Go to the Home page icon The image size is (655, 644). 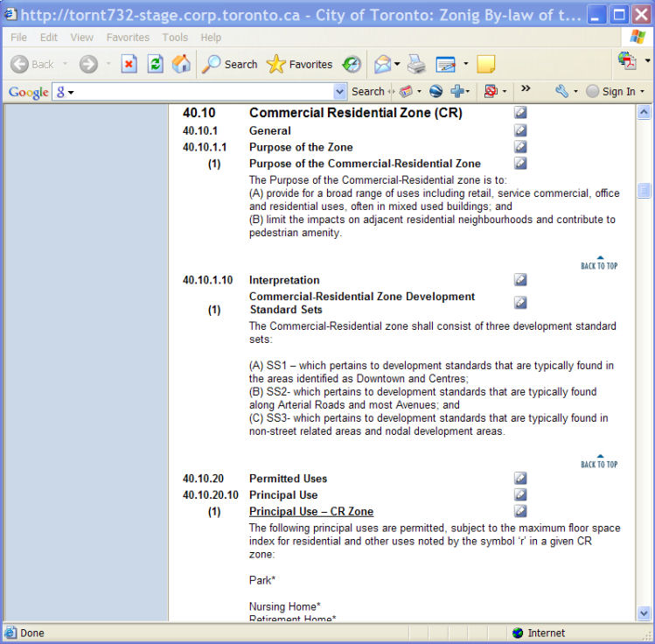click(x=181, y=64)
